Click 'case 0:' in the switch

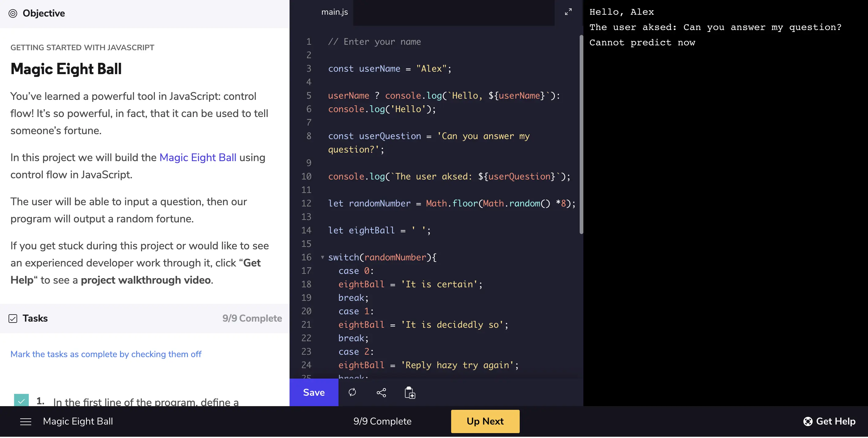point(356,271)
